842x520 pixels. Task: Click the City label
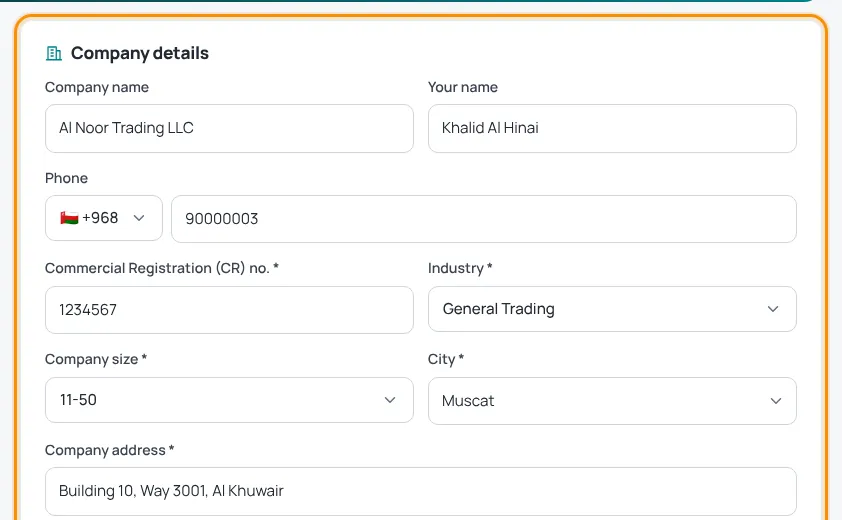[x=446, y=359]
